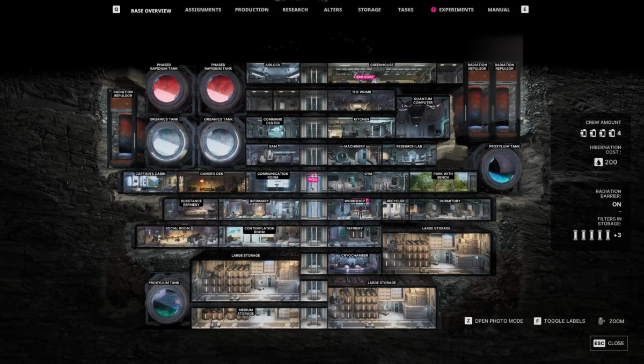Screen dimensions: 644x364
Task: Click the Radiation Barrier ON status
Action: (x=617, y=204)
